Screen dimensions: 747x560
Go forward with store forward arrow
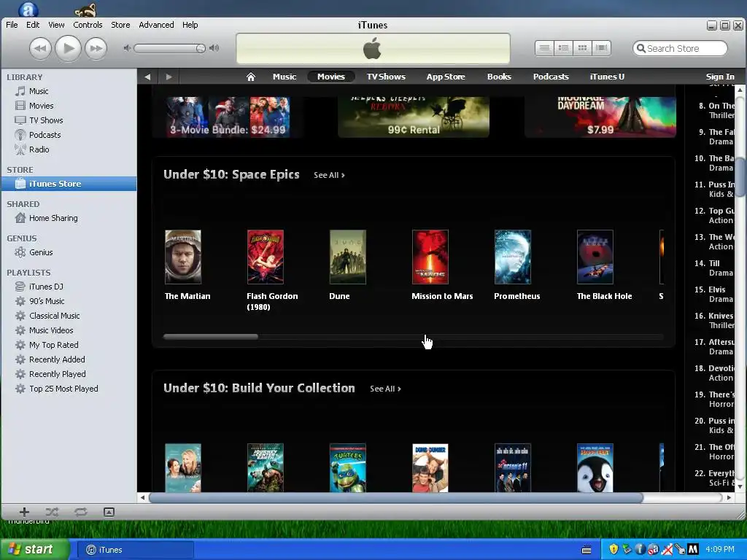pyautogui.click(x=169, y=77)
